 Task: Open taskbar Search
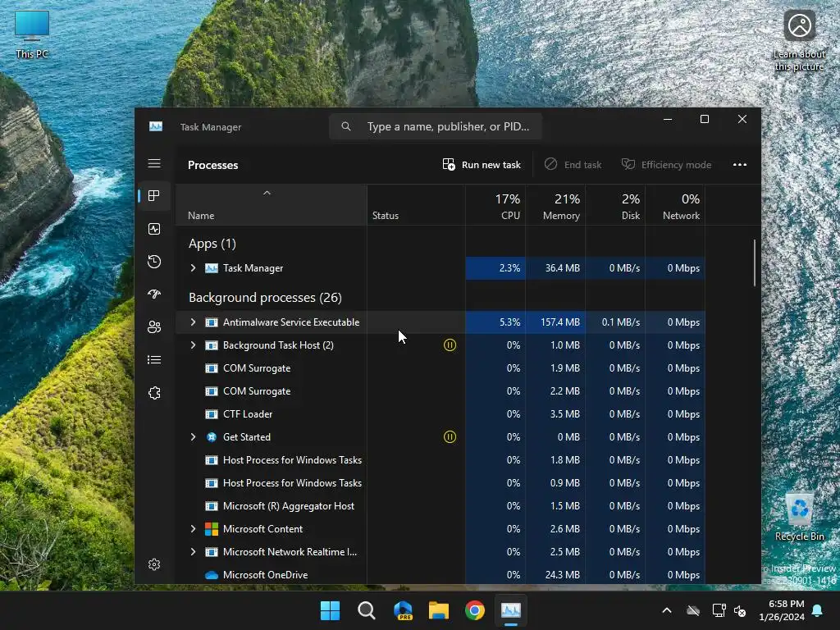point(367,610)
